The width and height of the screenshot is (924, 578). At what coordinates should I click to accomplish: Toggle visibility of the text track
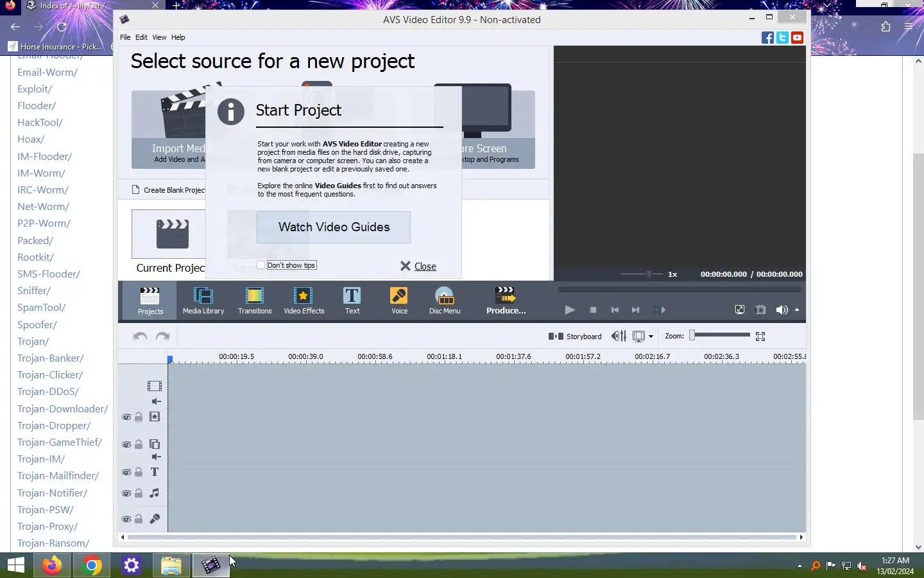126,472
